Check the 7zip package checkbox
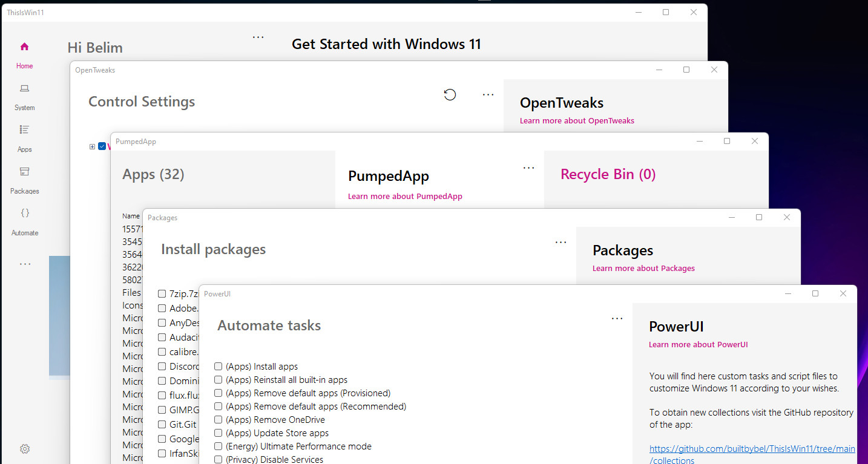The height and width of the screenshot is (464, 868). (x=162, y=293)
